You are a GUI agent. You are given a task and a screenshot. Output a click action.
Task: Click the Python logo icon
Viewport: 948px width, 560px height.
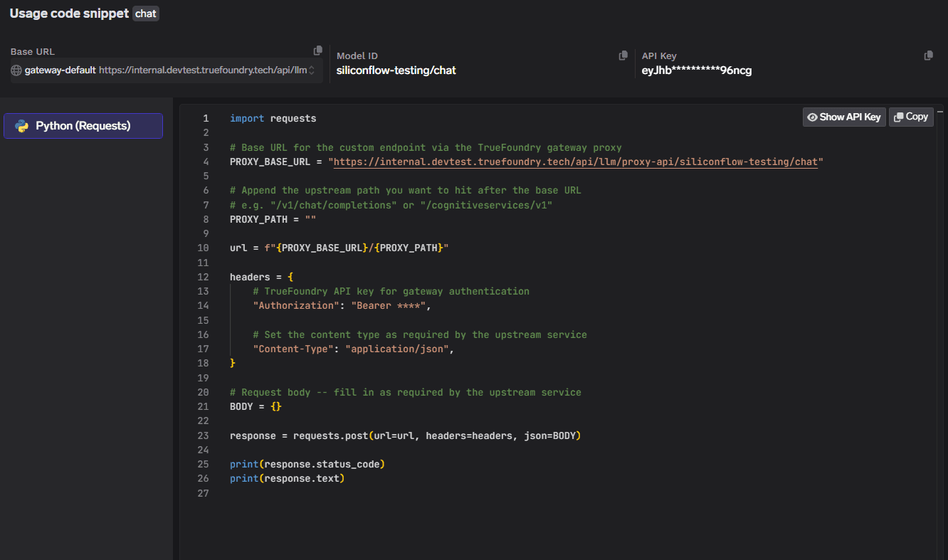point(21,126)
